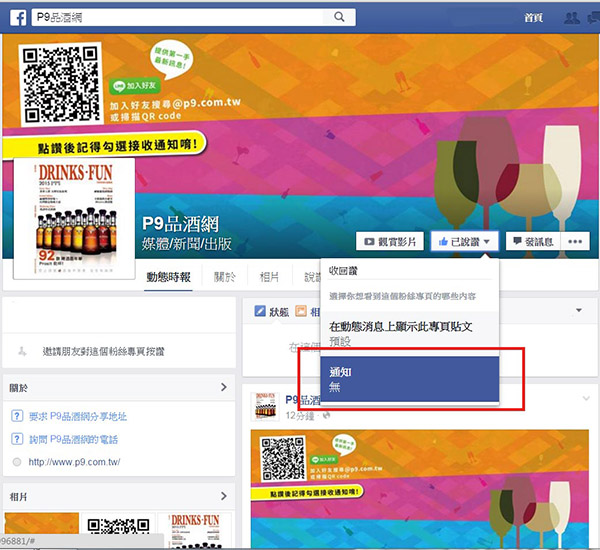Click the public globe icon on post
Screen dimensions: 600x550
pos(326,415)
